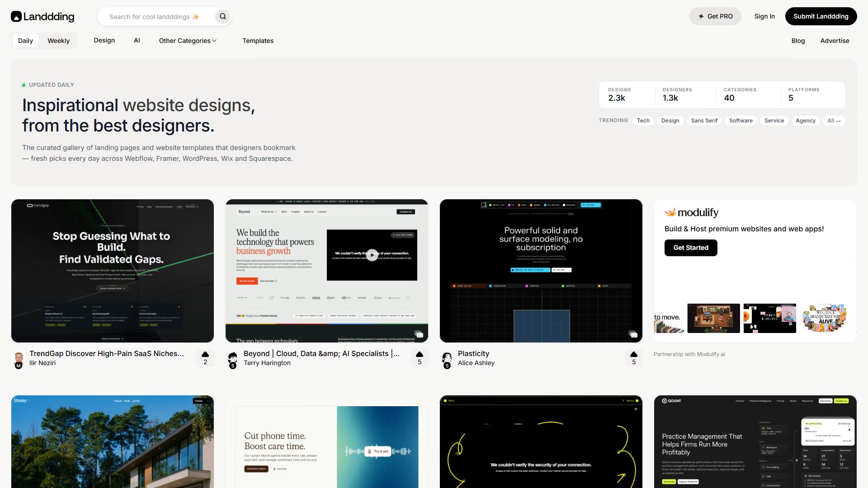Open the Storey house design thumbnail
Image resolution: width=868 pixels, height=488 pixels.
[113, 441]
